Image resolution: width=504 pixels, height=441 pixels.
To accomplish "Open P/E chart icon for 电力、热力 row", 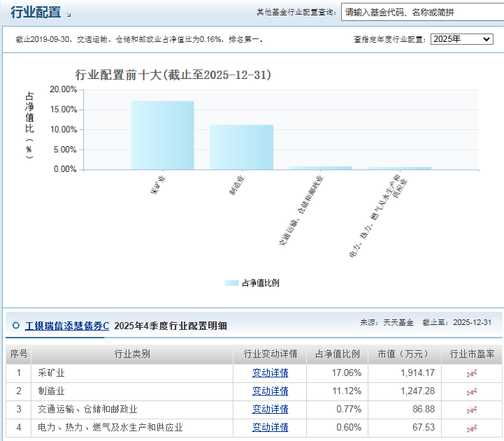I will (472, 428).
